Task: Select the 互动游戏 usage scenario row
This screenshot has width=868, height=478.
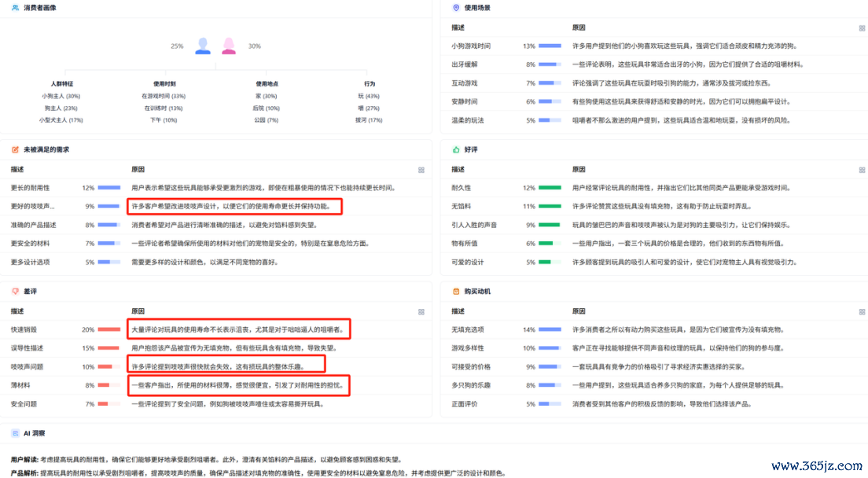Action: tap(654, 83)
